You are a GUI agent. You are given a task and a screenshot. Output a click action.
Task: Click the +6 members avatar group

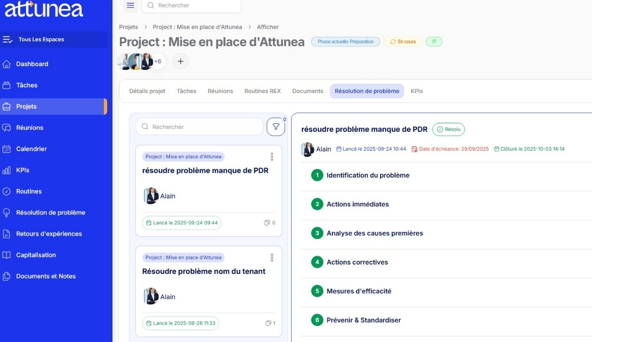(x=158, y=61)
